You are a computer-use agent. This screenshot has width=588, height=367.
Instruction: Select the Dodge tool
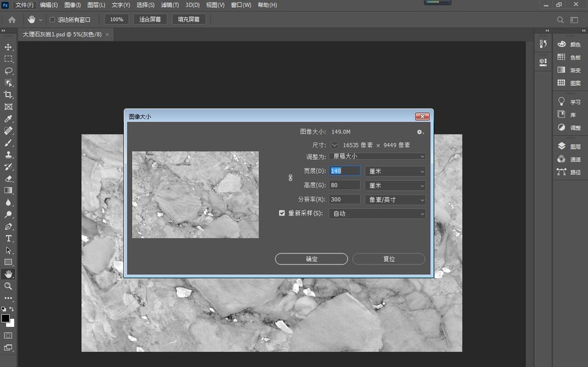(x=8, y=214)
